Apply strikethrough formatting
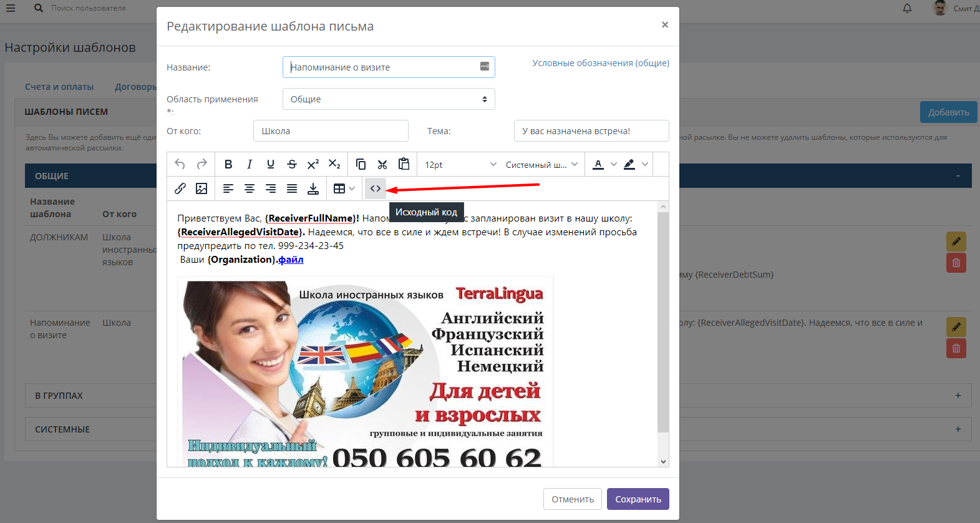Screen dimensions: 980x523 [x=292, y=164]
